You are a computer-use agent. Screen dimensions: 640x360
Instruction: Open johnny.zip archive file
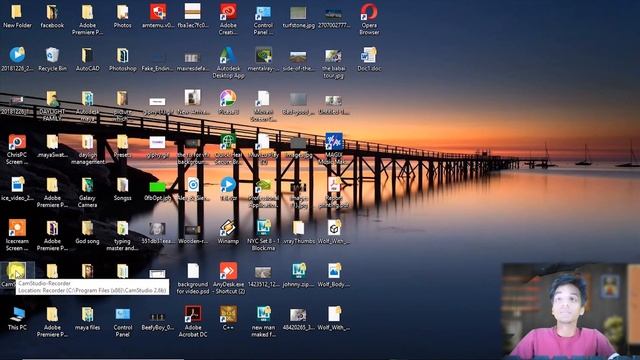(298, 275)
